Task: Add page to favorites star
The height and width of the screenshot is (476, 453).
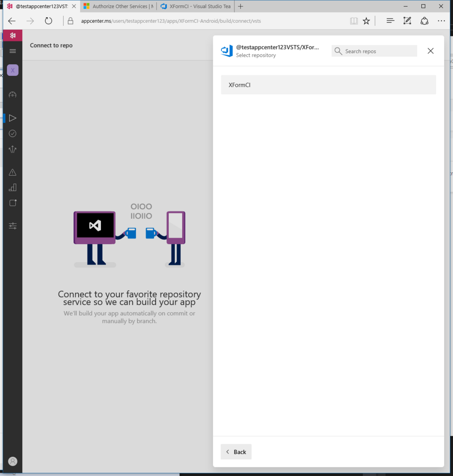Action: 366,21
